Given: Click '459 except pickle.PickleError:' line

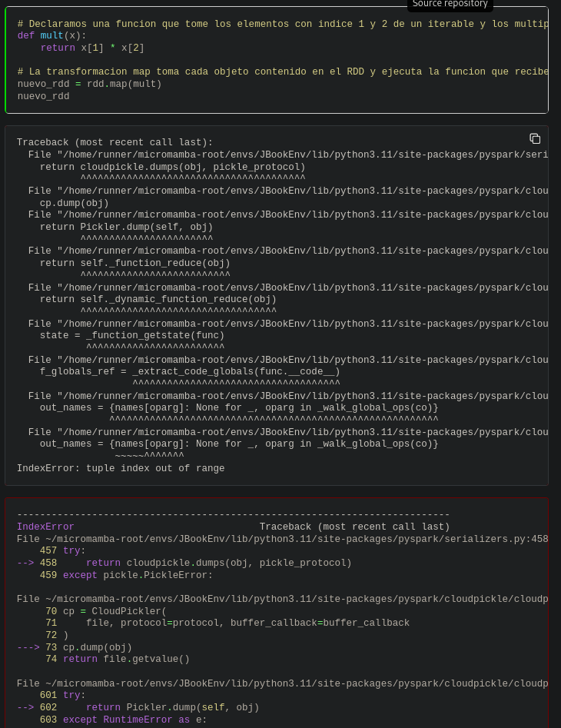Looking at the screenshot, I should click(126, 575).
